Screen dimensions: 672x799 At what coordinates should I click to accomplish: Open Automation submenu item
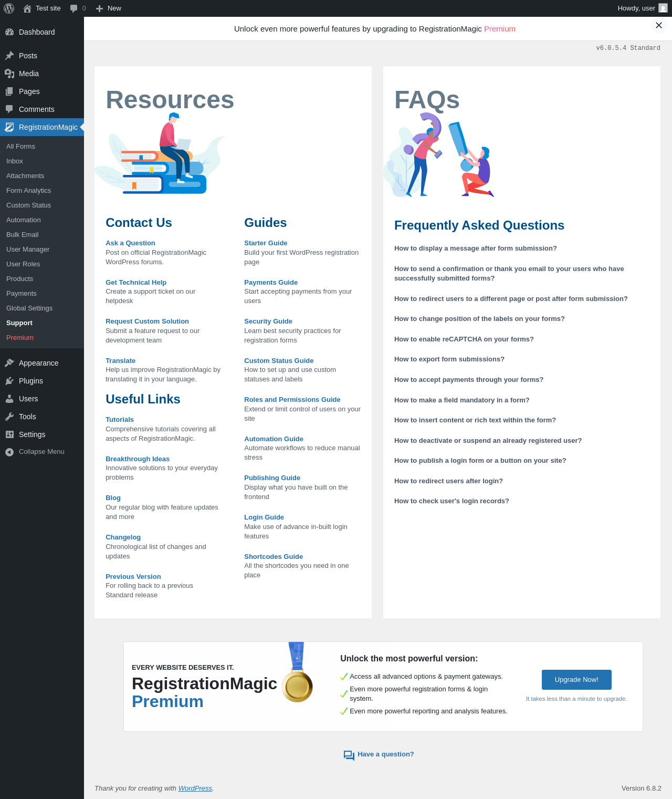(x=24, y=220)
